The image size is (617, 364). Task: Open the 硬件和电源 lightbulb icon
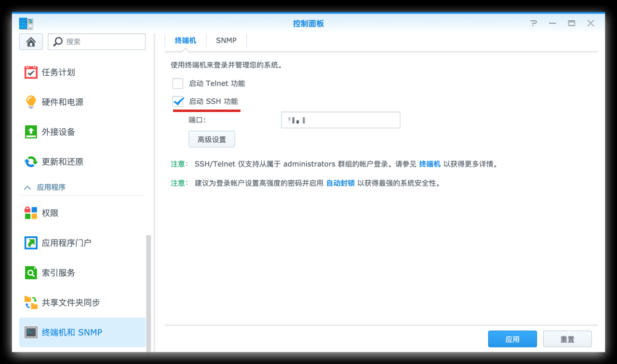point(31,102)
